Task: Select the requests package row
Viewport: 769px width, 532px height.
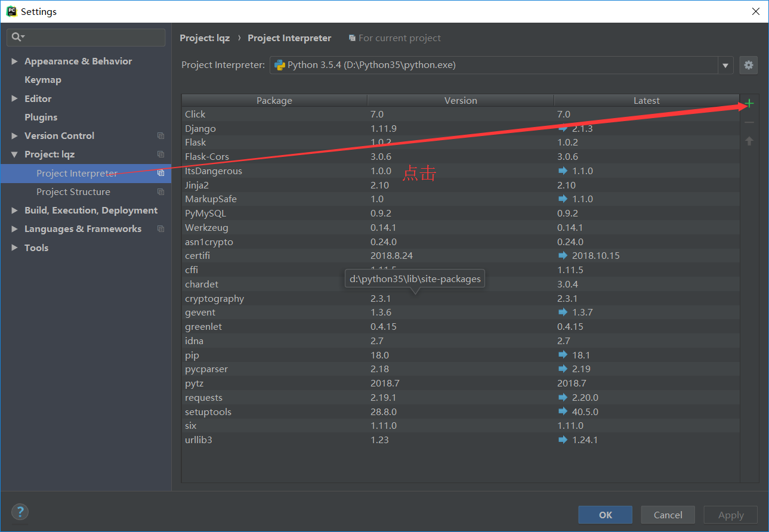Action: click(461, 398)
